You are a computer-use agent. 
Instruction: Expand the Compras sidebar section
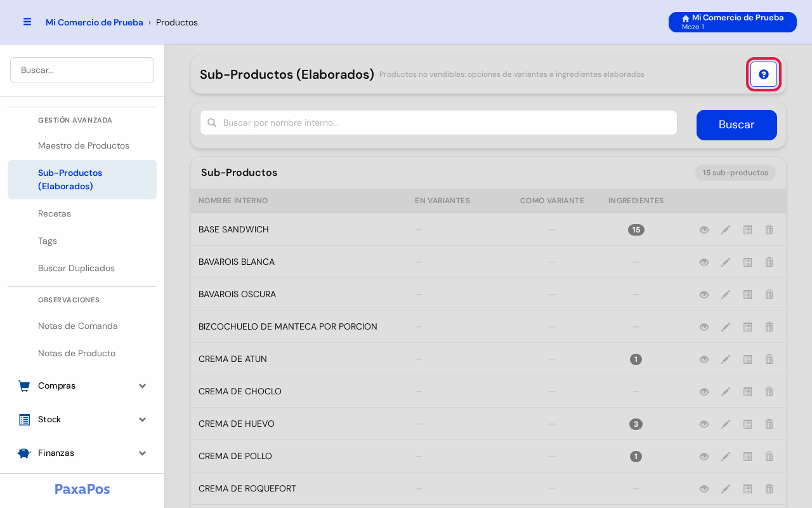[x=82, y=385]
